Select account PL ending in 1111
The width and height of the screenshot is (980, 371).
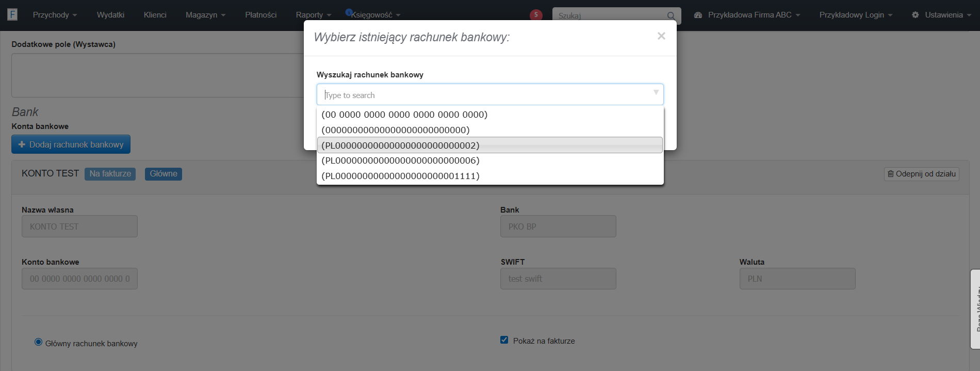490,176
